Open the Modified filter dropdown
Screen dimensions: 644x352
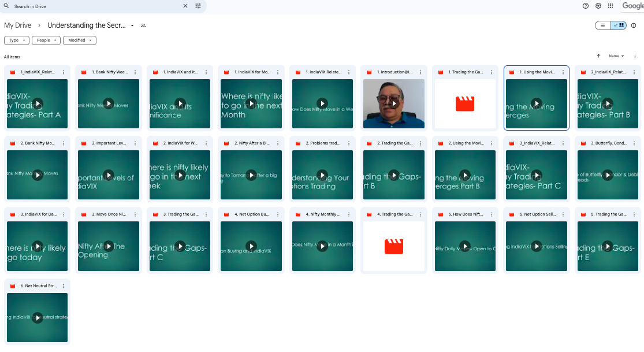point(80,40)
